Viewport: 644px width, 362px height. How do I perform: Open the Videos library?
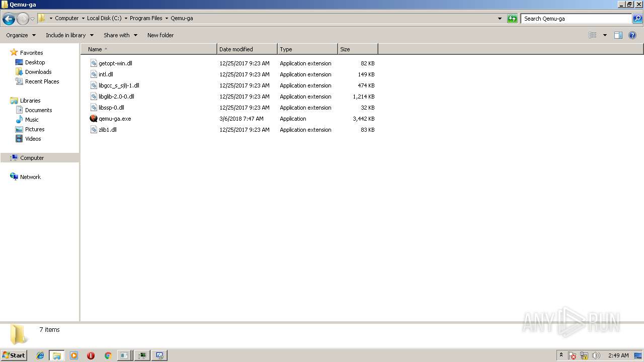point(33,139)
